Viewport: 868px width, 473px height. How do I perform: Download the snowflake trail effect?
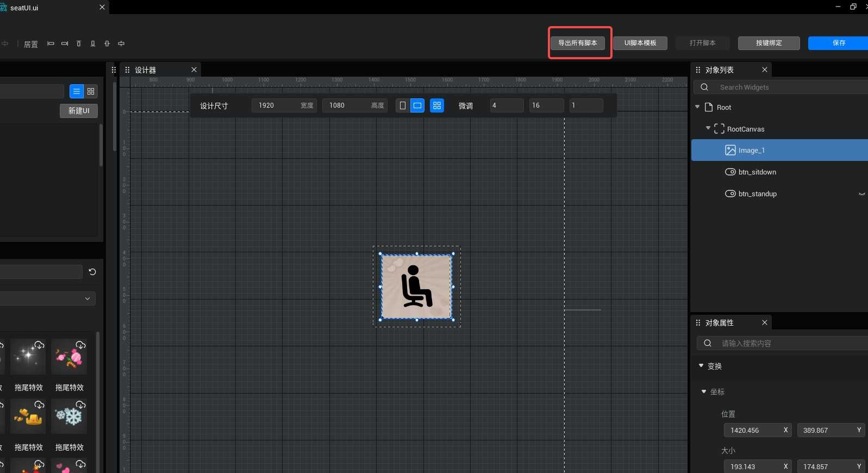click(80, 404)
